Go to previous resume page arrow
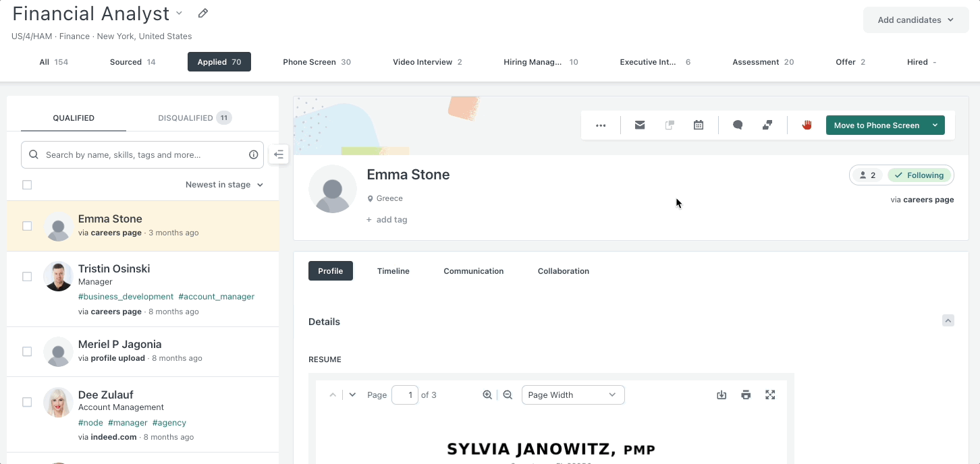Image resolution: width=980 pixels, height=464 pixels. click(333, 395)
